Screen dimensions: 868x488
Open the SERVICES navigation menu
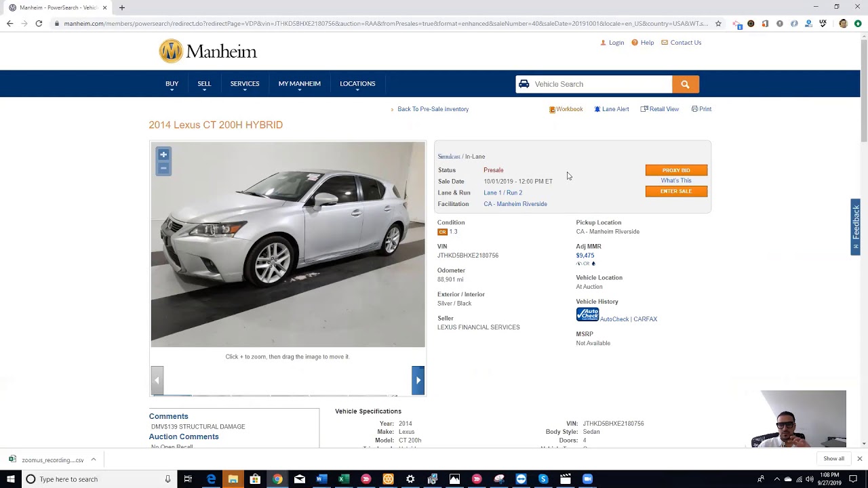(245, 84)
